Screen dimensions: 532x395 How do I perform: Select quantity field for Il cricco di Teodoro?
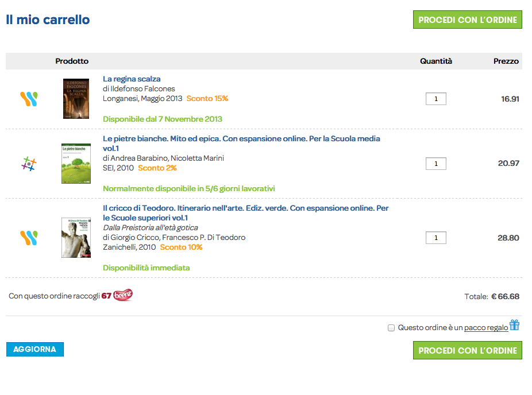click(x=436, y=238)
